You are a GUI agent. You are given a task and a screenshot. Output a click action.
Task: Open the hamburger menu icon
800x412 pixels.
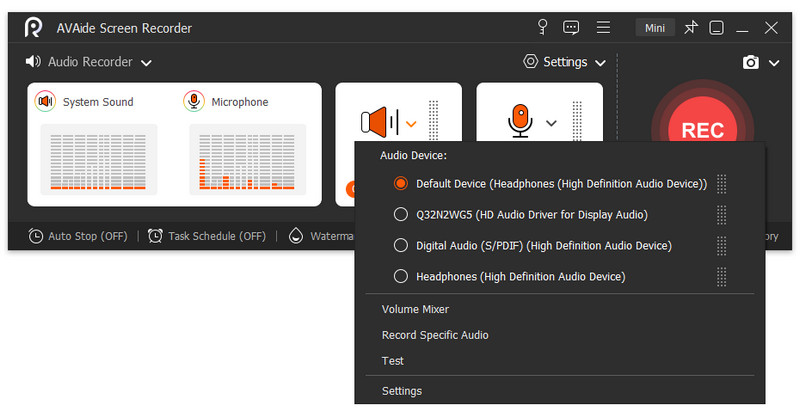tap(603, 27)
